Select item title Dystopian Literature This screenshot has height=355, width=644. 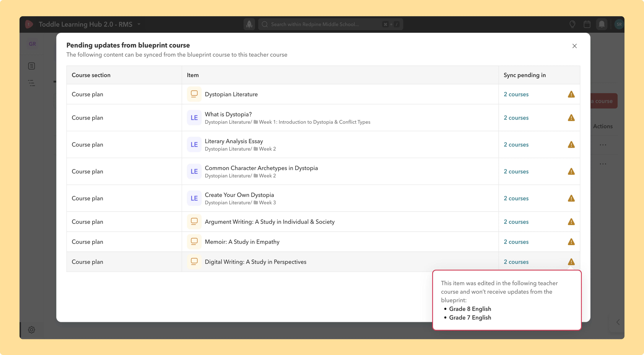(231, 94)
